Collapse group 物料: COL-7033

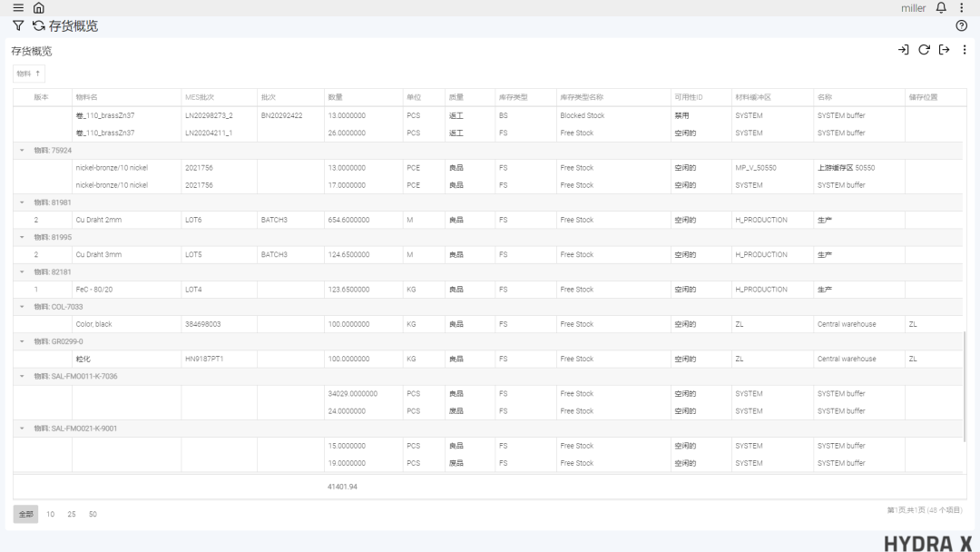point(22,307)
